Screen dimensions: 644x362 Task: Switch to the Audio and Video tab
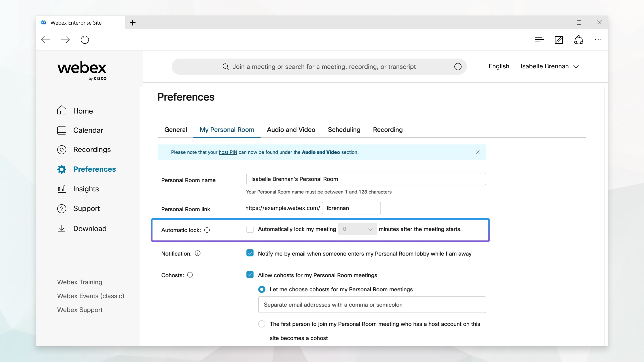coord(291,130)
